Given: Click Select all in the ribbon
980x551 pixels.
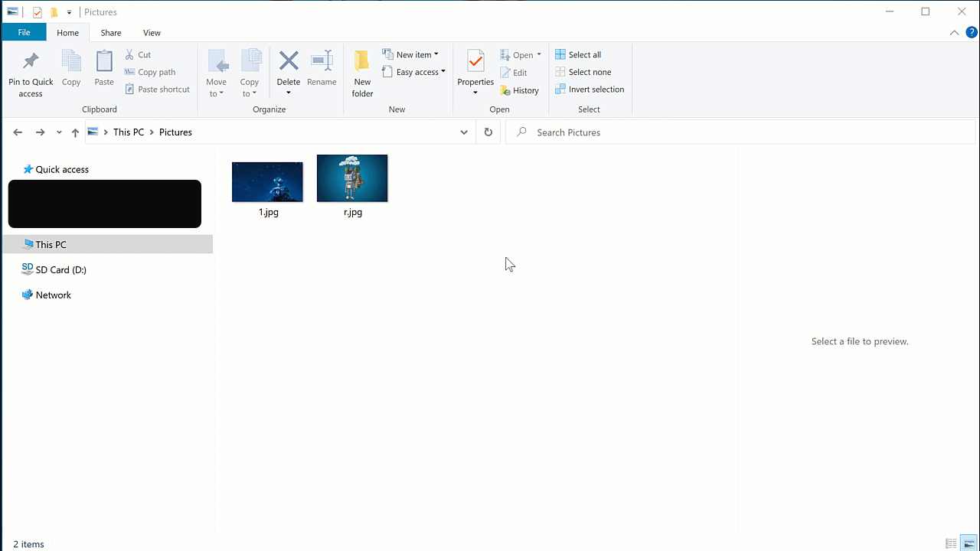Looking at the screenshot, I should click(x=578, y=54).
